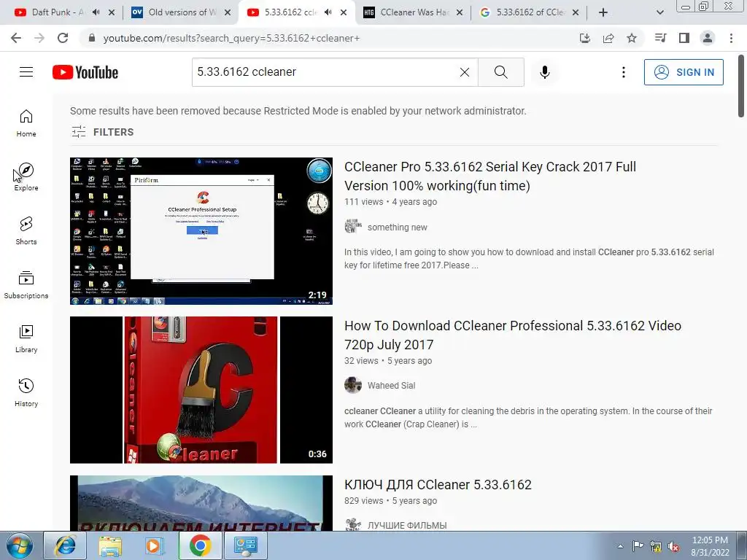Click the install/download page icon in address bar
This screenshot has width=747, height=560.
click(x=585, y=38)
